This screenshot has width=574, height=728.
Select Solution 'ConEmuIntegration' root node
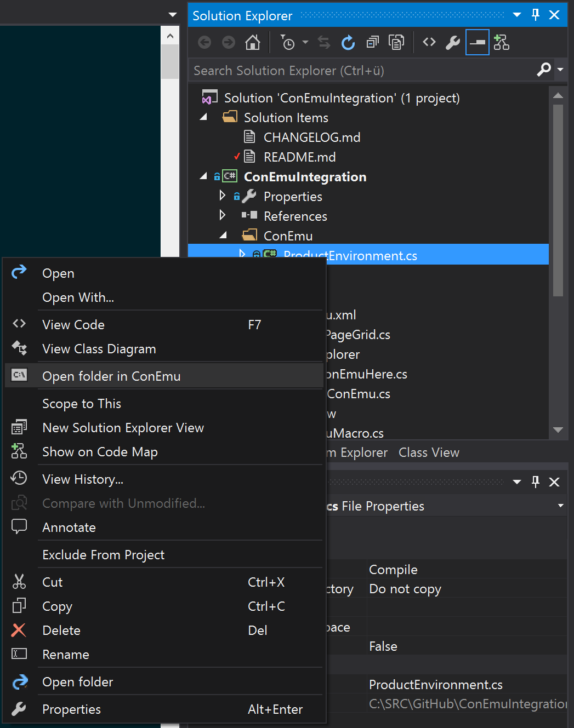[x=342, y=98]
